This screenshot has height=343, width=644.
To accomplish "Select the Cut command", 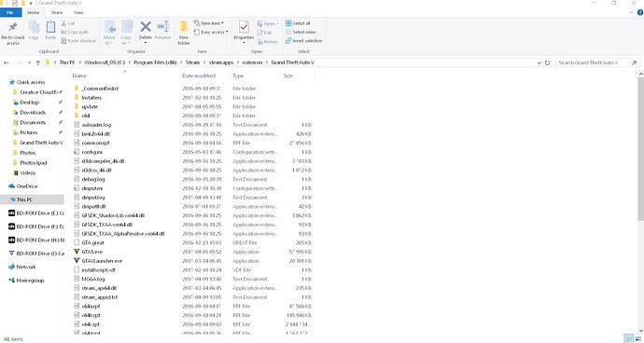I will point(68,23).
